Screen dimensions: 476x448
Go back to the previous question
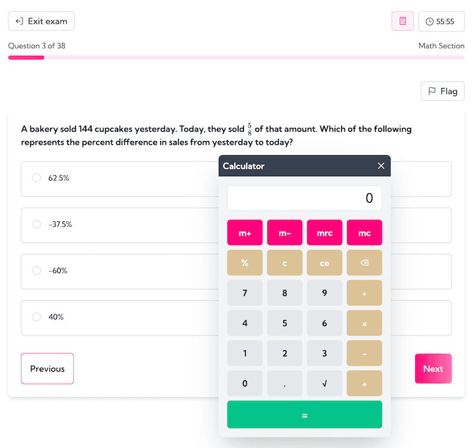(x=47, y=368)
